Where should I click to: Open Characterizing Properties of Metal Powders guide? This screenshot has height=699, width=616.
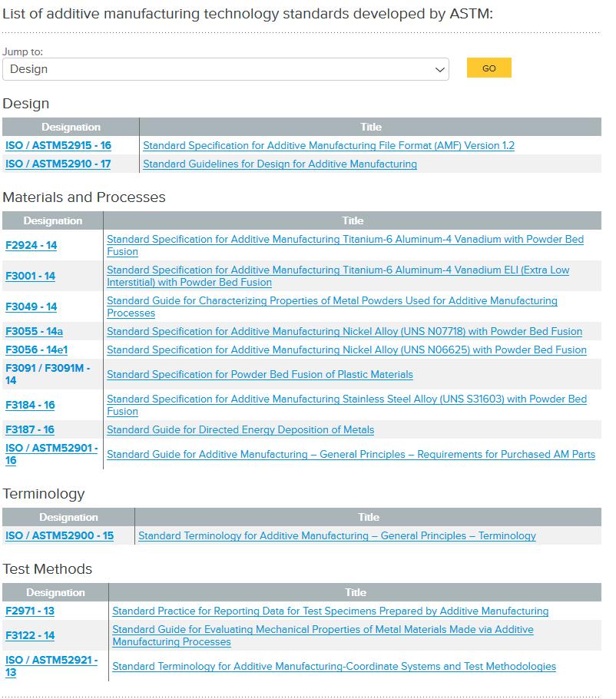[x=332, y=306]
